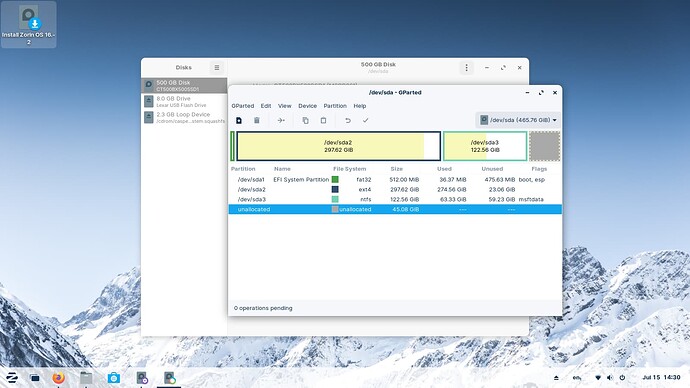Viewport: 690px width, 388px height.
Task: Select the /dev/sda2 block in partition graphic
Action: coord(338,146)
